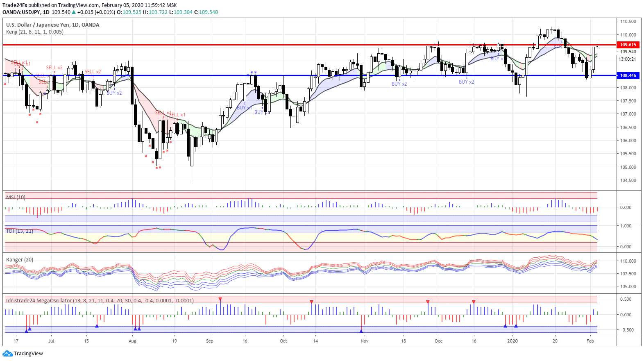Image resolution: width=644 pixels, height=361 pixels.
Task: Click the blue triangle marker at Nov in MegaOscillator
Action: pos(361,331)
